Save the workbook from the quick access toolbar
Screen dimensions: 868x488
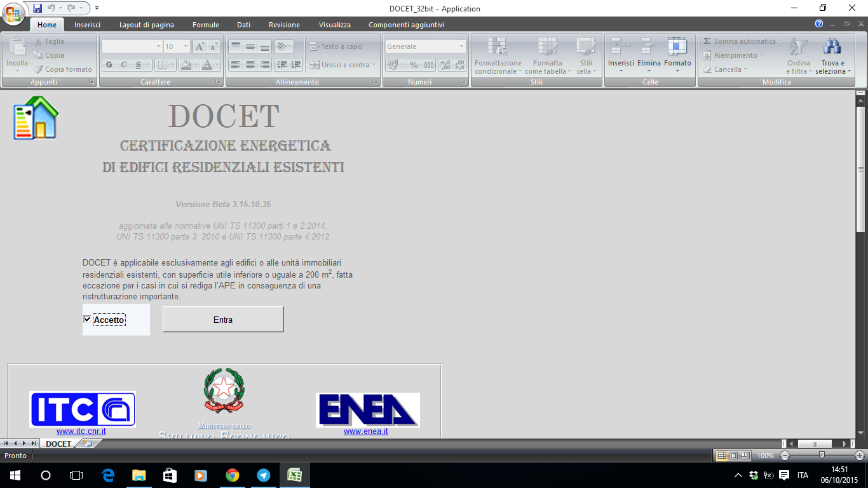click(37, 8)
